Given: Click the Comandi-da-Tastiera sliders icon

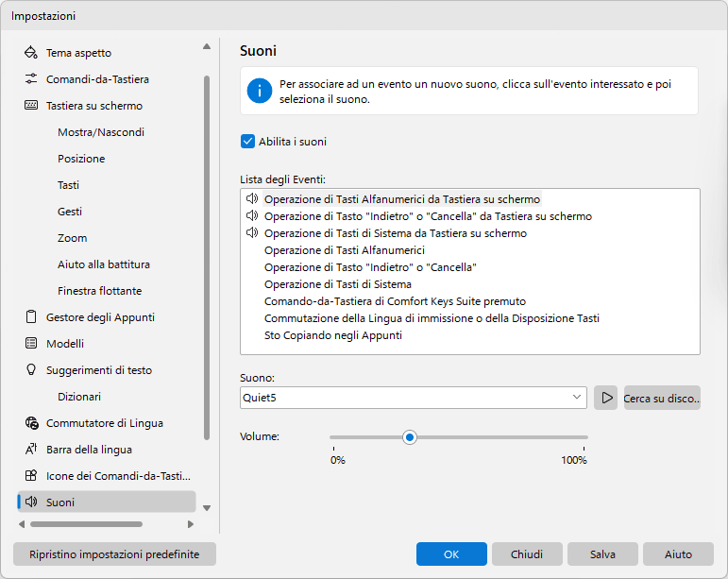Looking at the screenshot, I should pos(31,79).
